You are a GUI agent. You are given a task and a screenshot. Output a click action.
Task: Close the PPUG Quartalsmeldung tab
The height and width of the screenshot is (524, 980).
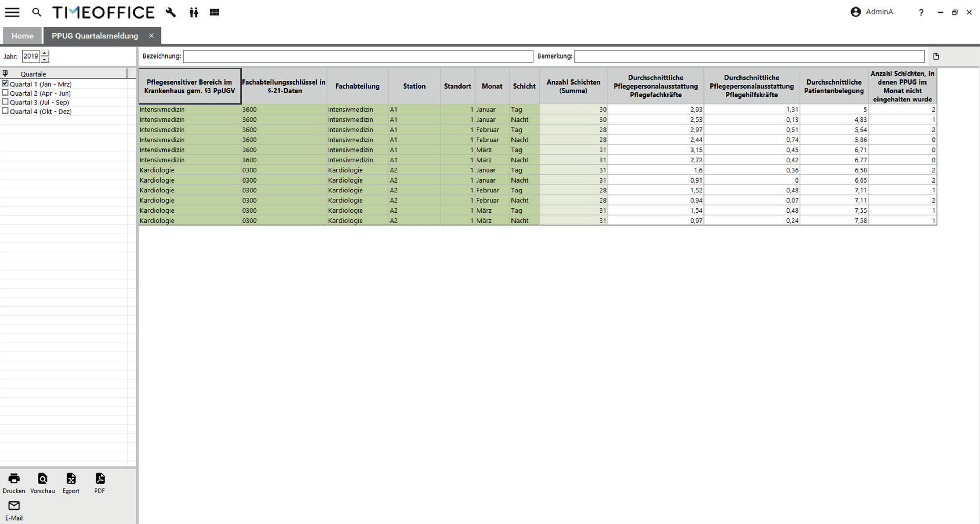point(151,36)
